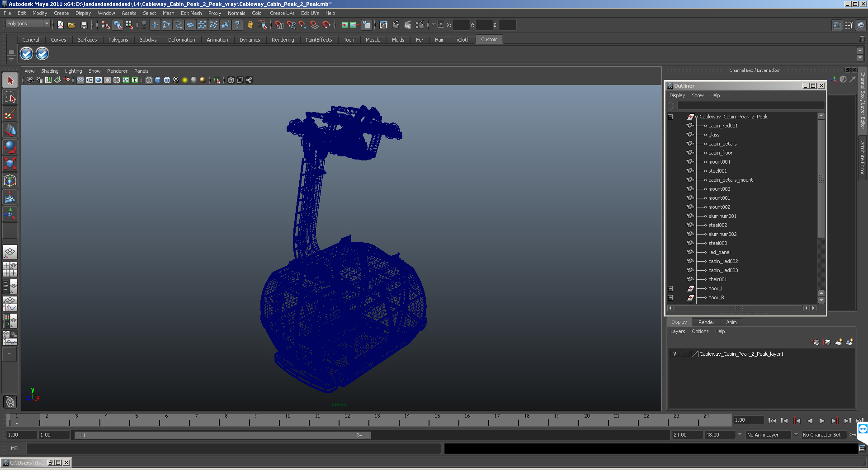This screenshot has width=868, height=470.
Task: Open the Save scene icon in status line
Action: pyautogui.click(x=84, y=25)
